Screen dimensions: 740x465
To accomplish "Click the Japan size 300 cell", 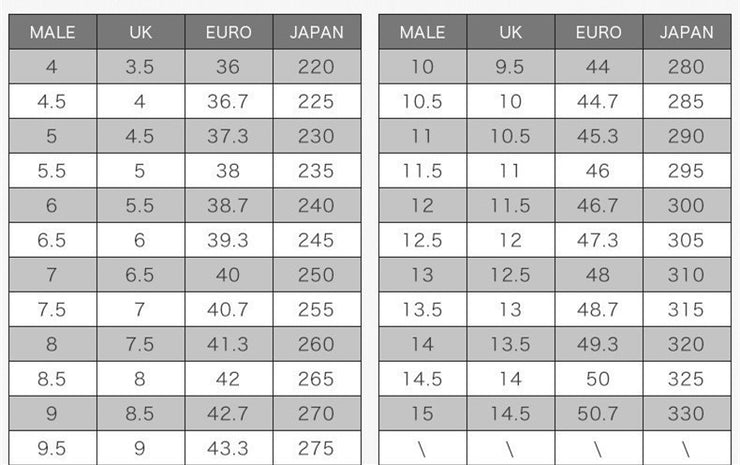I will pyautogui.click(x=686, y=206).
